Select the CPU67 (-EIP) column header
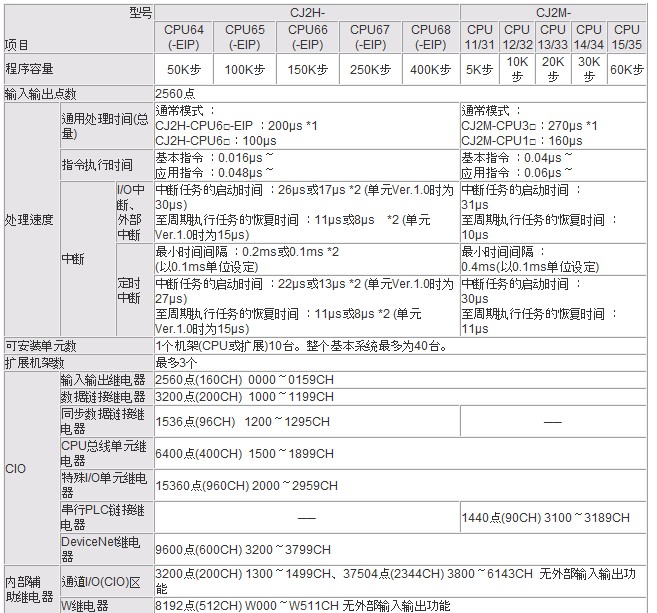 [x=370, y=37]
